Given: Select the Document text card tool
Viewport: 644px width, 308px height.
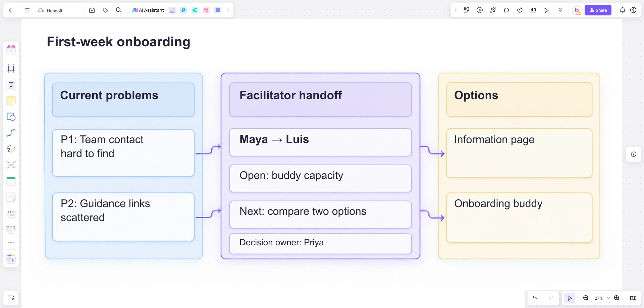Looking at the screenshot, I should pos(11,197).
